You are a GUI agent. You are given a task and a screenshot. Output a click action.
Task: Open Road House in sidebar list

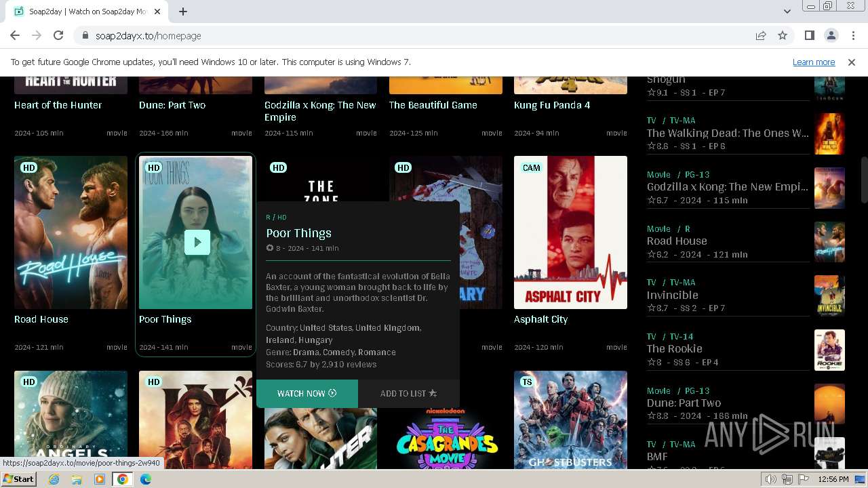pos(677,241)
